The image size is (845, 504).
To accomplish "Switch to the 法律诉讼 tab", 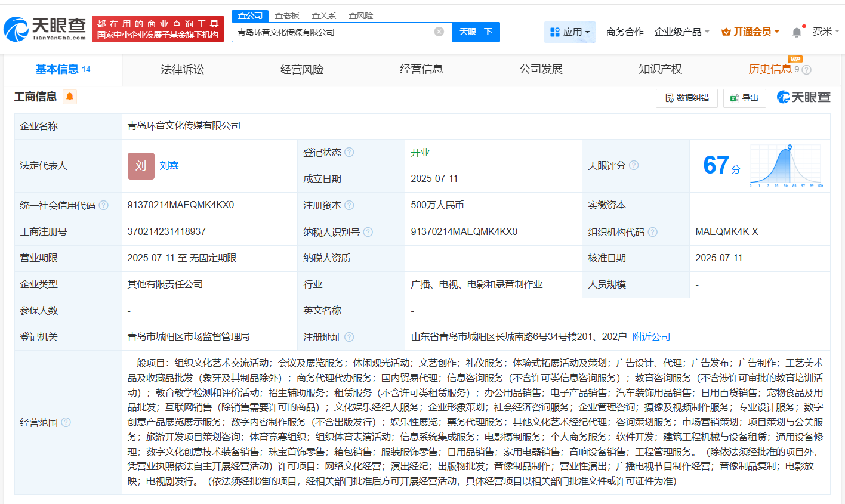I will click(x=183, y=70).
